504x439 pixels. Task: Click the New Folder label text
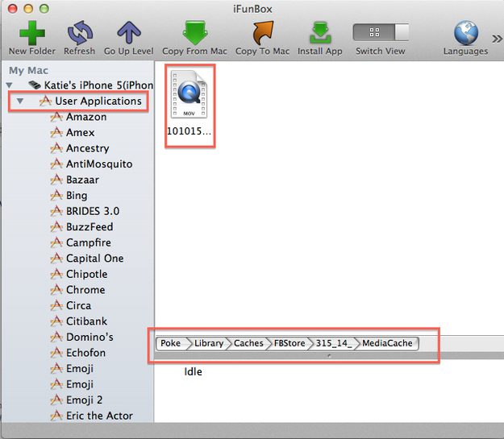click(x=32, y=51)
